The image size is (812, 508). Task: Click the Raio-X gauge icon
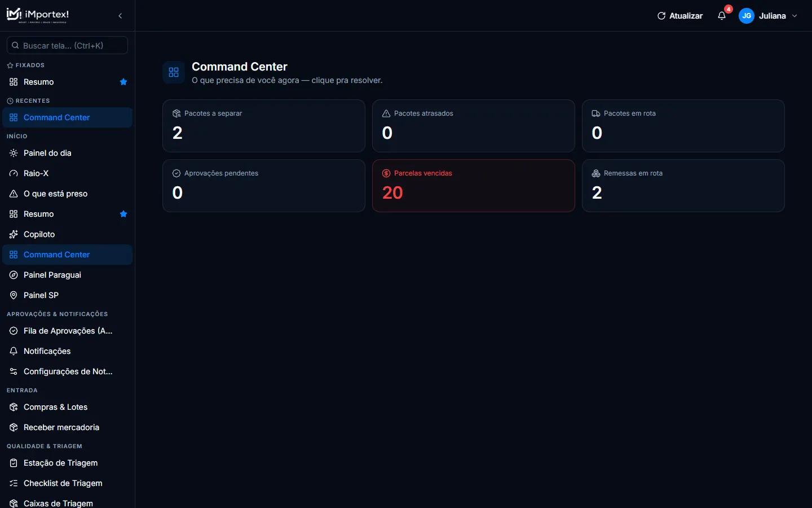pyautogui.click(x=14, y=173)
